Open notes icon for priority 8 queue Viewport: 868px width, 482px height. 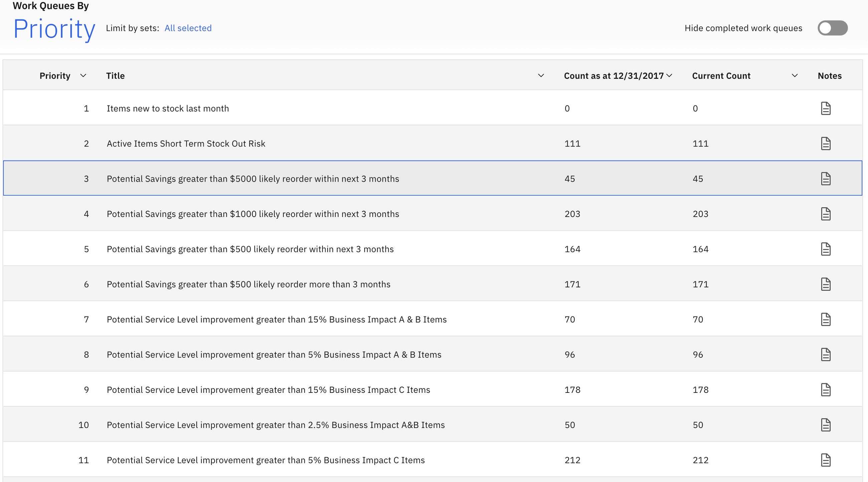tap(826, 354)
